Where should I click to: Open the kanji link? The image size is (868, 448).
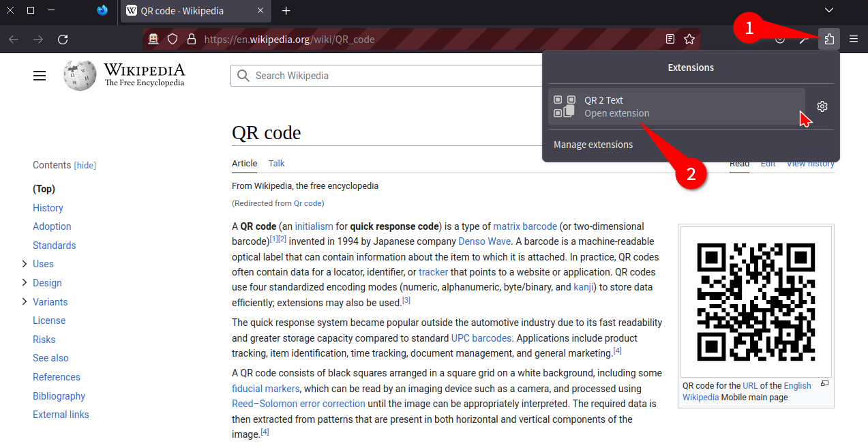pyautogui.click(x=583, y=287)
